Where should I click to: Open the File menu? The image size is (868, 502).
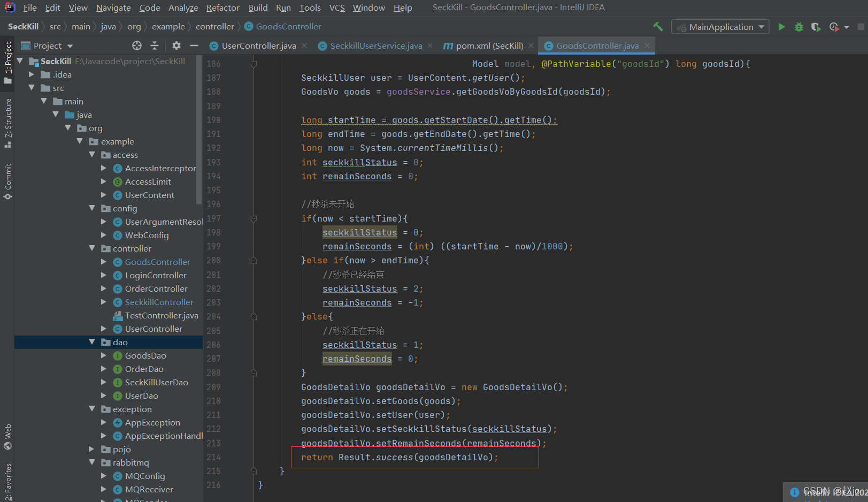point(30,7)
